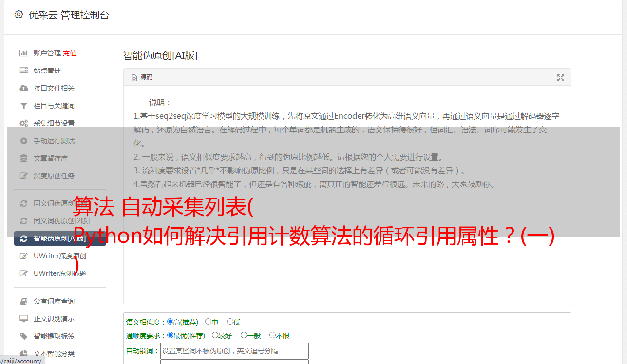
Task: Click the 智能提取标签 tag icon
Action: 23,336
